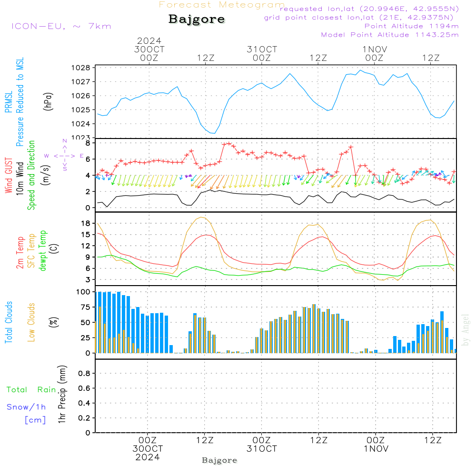Select the '[cm]' snow unit label

coord(35,420)
